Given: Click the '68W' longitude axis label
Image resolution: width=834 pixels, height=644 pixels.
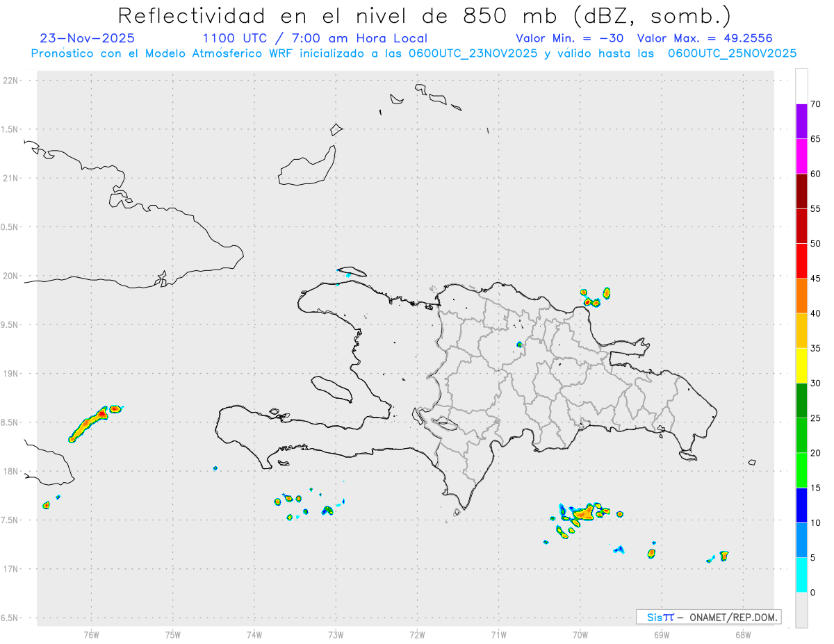Looking at the screenshot, I should pos(743,634).
